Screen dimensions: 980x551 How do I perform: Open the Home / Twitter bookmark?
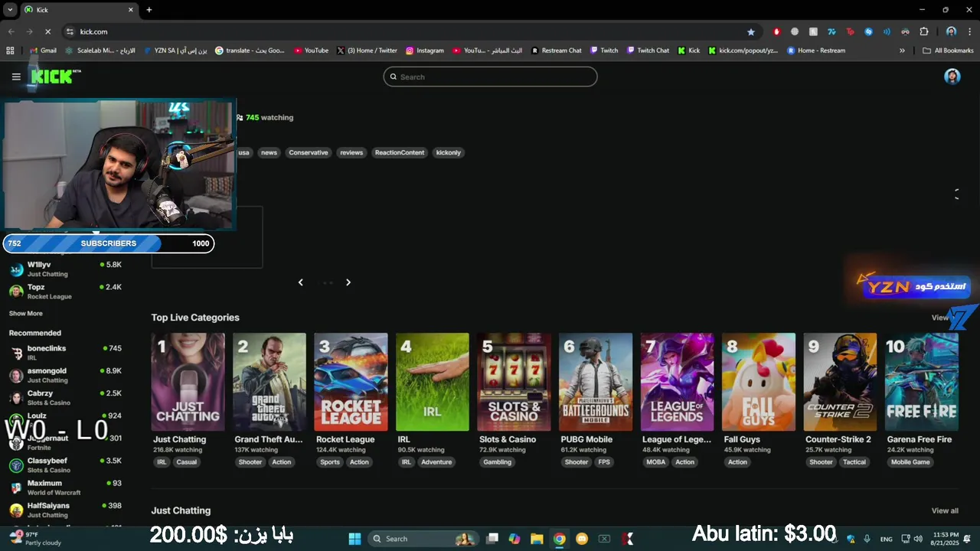[x=367, y=51]
